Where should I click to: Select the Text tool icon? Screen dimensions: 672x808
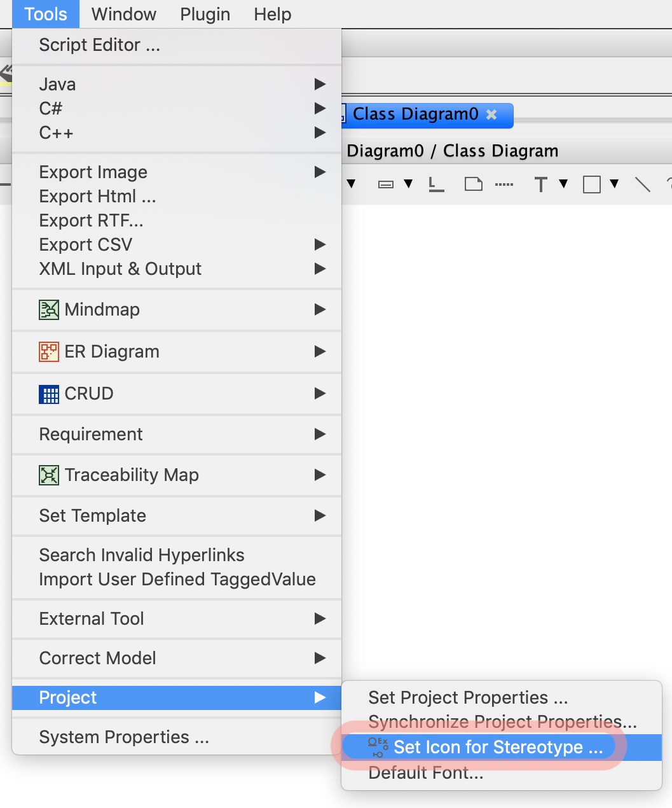click(540, 185)
